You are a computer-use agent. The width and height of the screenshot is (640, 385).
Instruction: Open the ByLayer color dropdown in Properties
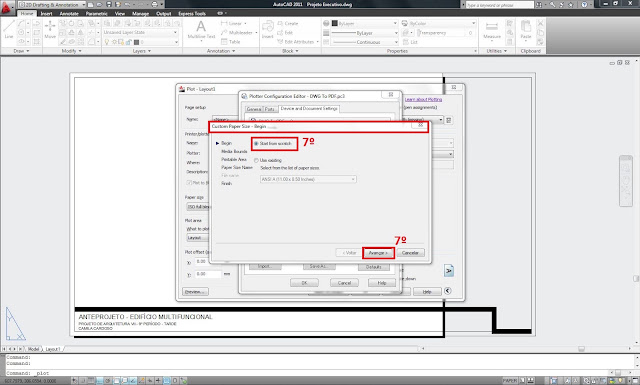tap(364, 23)
